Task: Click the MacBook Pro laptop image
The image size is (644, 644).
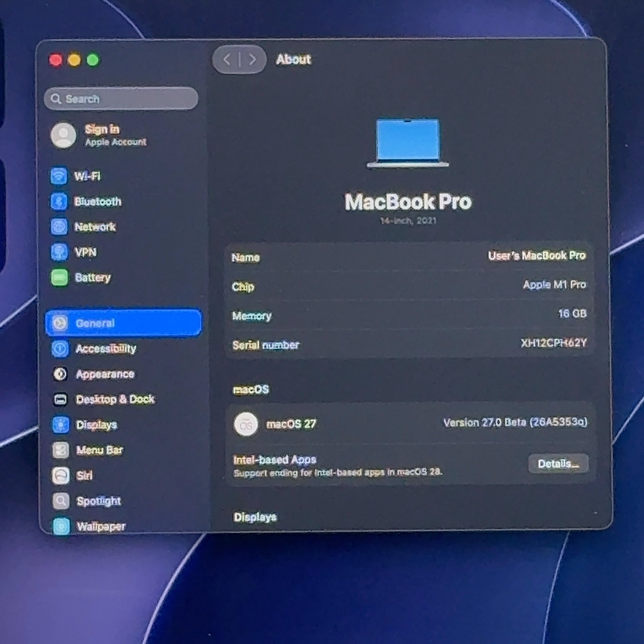Action: point(407,143)
